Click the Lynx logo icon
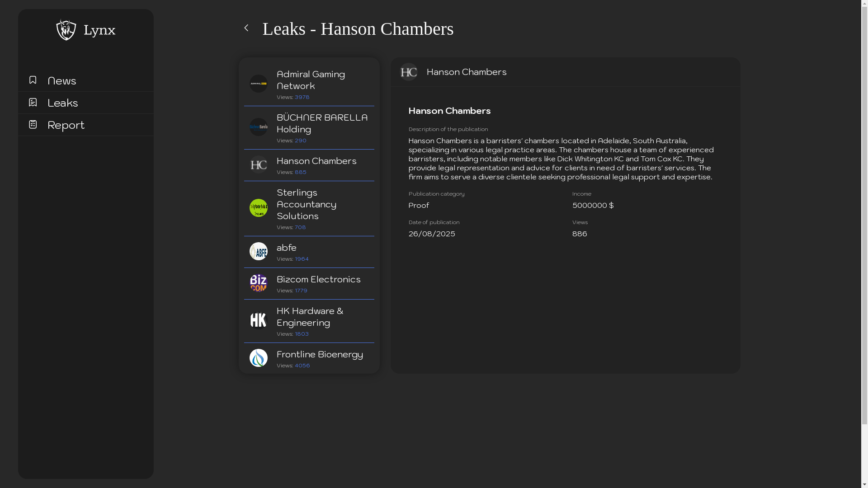The image size is (868, 488). coord(66,30)
